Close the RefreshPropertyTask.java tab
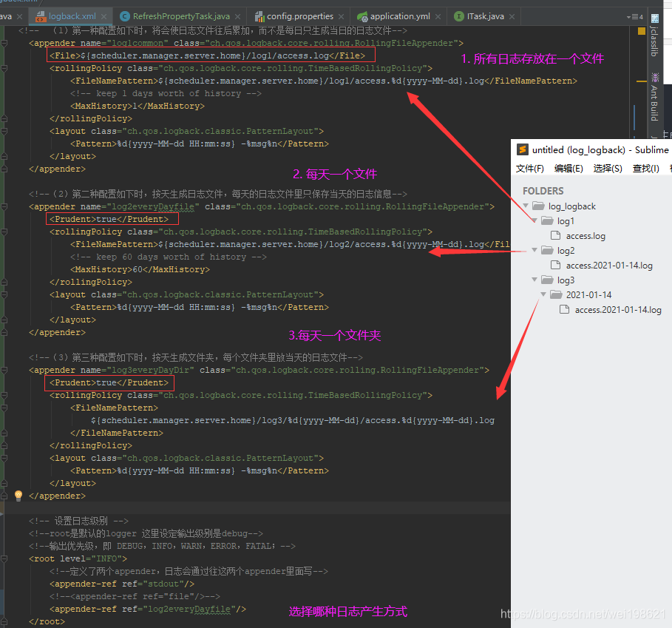The image size is (672, 628). [237, 17]
